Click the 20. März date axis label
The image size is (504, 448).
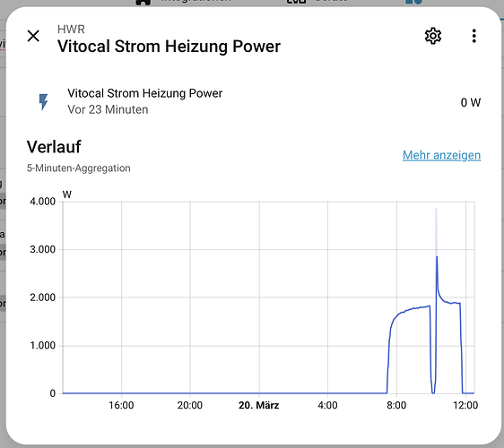click(259, 405)
